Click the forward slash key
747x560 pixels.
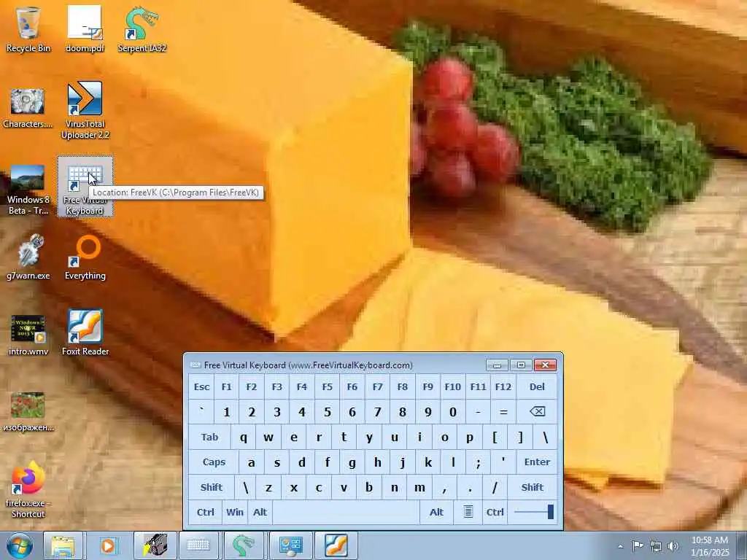[x=495, y=487]
